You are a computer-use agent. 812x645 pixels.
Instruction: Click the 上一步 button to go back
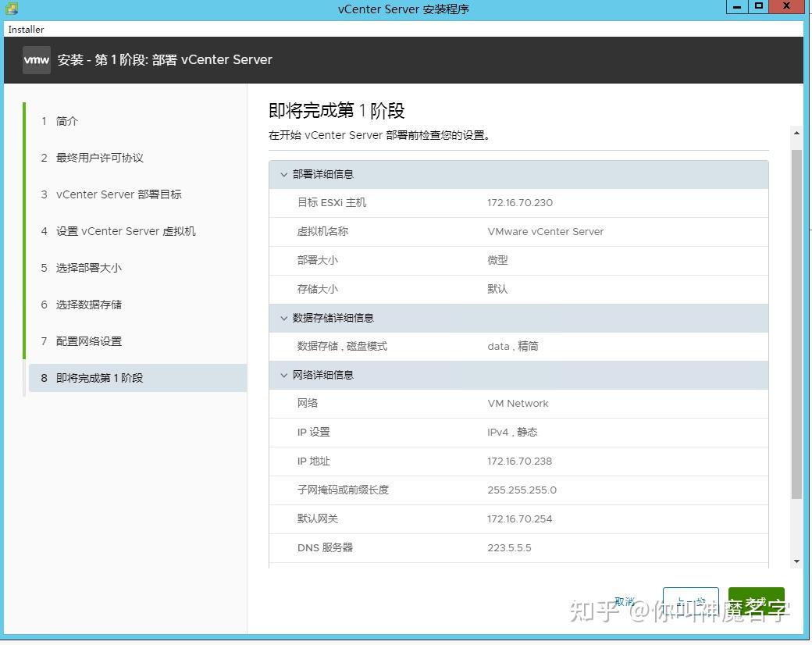coord(690,601)
